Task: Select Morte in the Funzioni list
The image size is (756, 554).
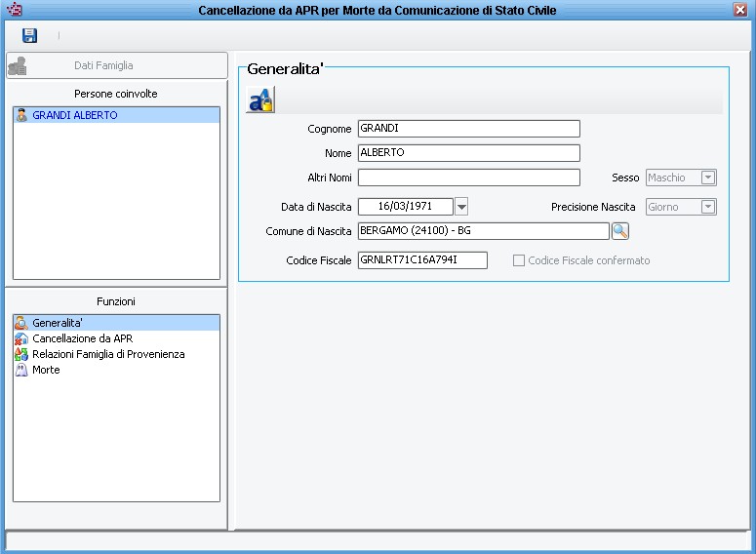Action: [x=46, y=371]
